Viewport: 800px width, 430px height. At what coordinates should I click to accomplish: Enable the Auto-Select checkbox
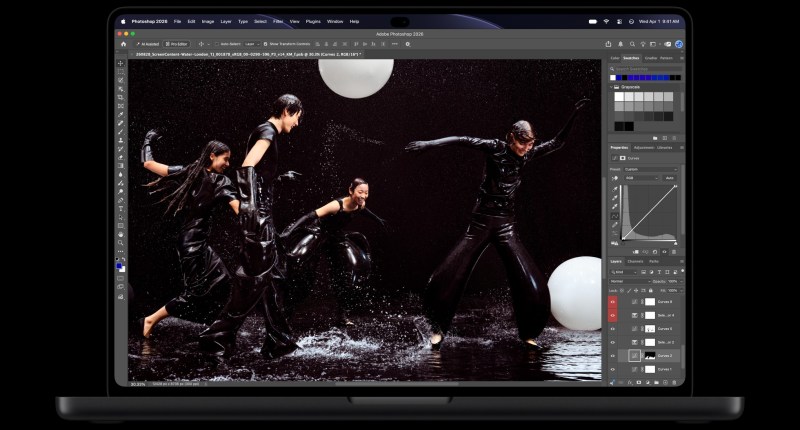[217, 44]
